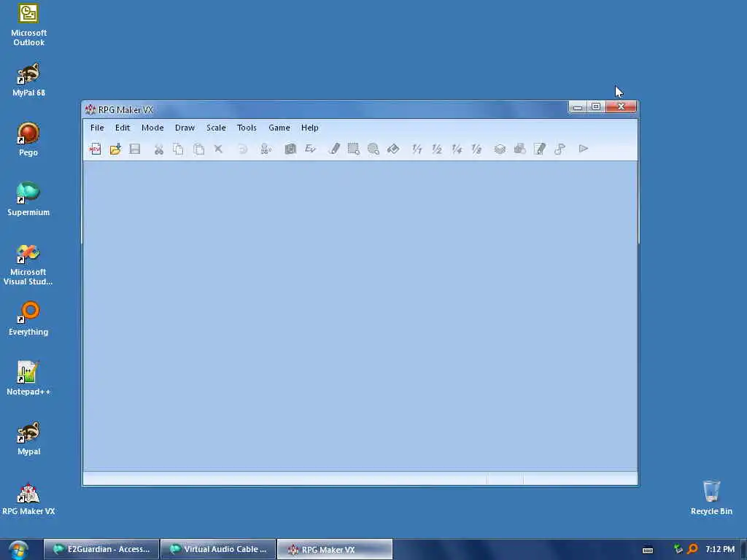The image size is (747, 560).
Task: Select the Notepad++ desktop shortcut
Action: pyautogui.click(x=28, y=378)
